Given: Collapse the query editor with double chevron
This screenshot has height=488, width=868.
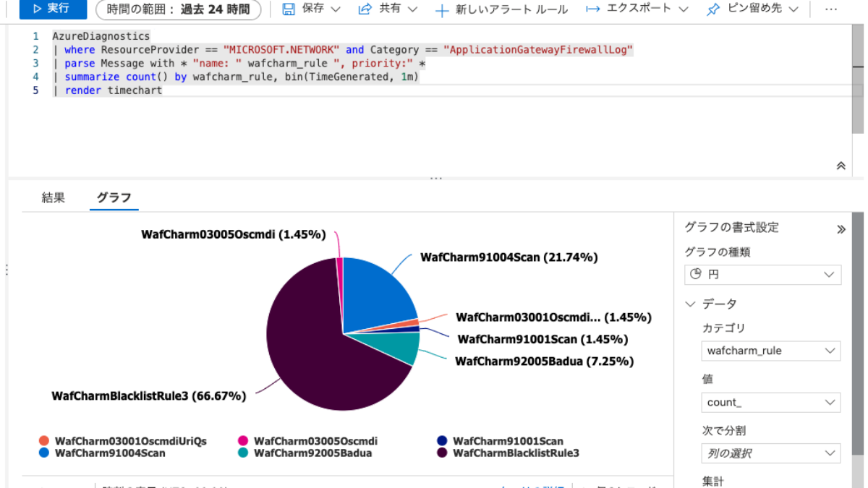Looking at the screenshot, I should tap(841, 166).
